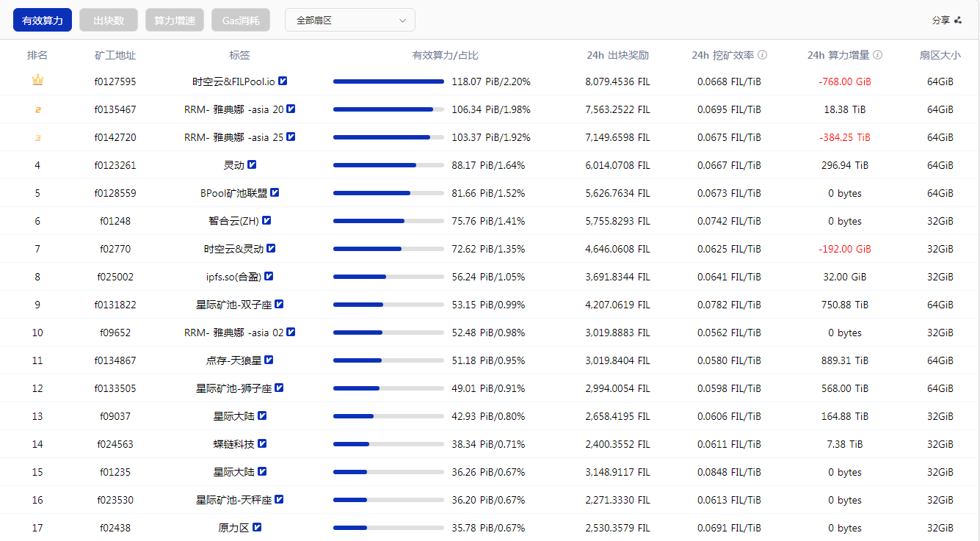980x541 pixels.
Task: Switch to the 算力增速 tab
Action: click(x=175, y=21)
